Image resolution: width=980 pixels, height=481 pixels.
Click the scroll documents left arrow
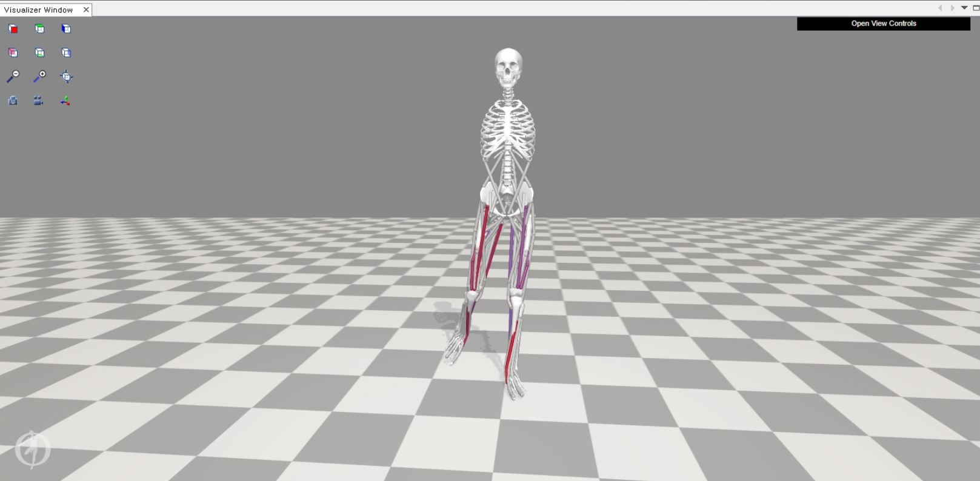click(x=940, y=8)
